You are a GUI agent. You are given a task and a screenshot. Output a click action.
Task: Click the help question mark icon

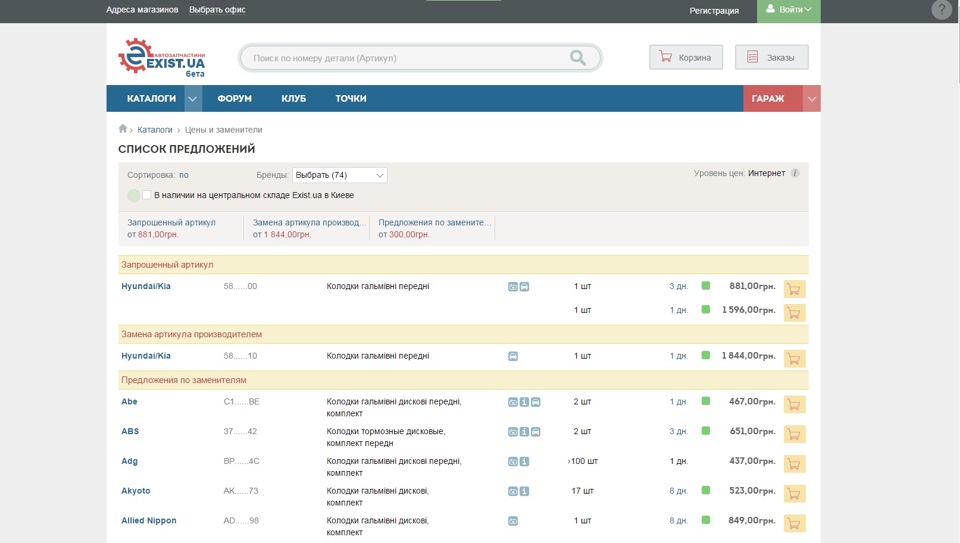click(x=941, y=10)
